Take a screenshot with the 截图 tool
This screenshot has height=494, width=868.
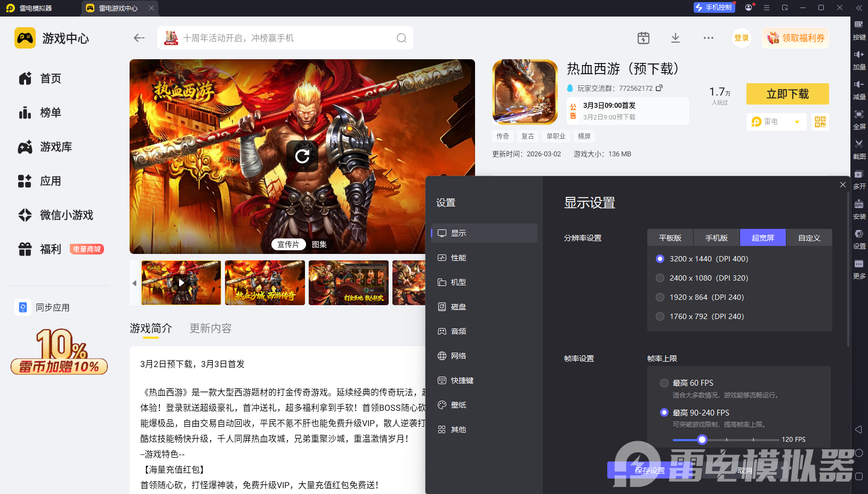[x=859, y=149]
